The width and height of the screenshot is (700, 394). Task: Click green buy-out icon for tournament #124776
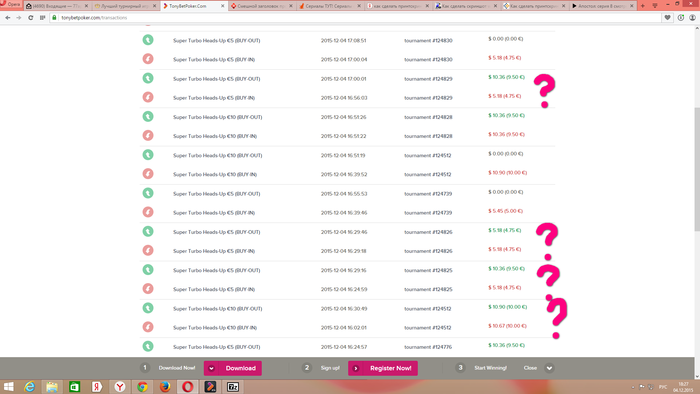click(148, 346)
